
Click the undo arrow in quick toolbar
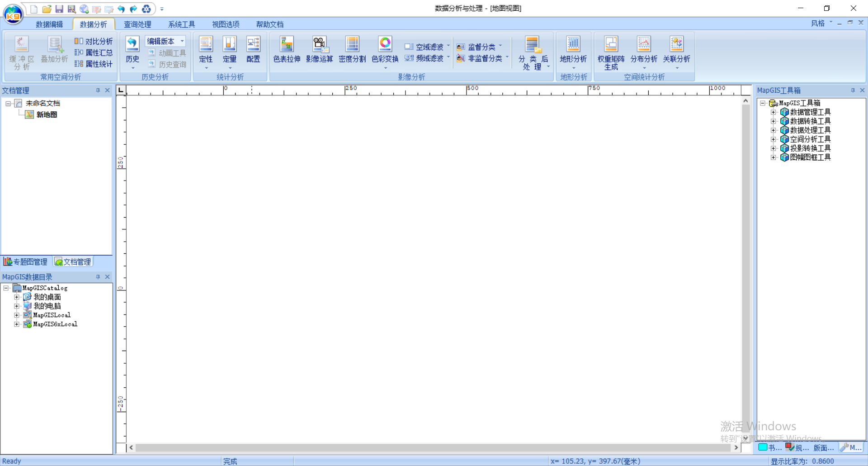pyautogui.click(x=121, y=9)
